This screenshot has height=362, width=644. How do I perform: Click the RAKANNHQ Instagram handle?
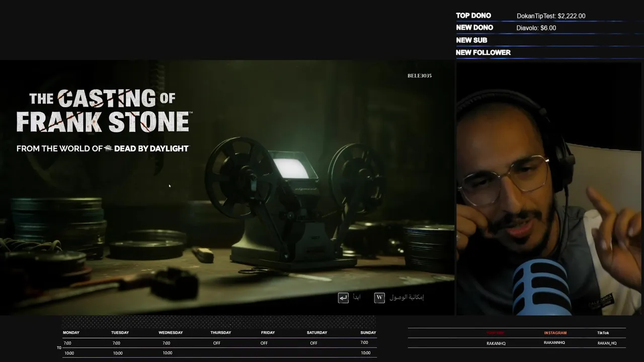[554, 343]
